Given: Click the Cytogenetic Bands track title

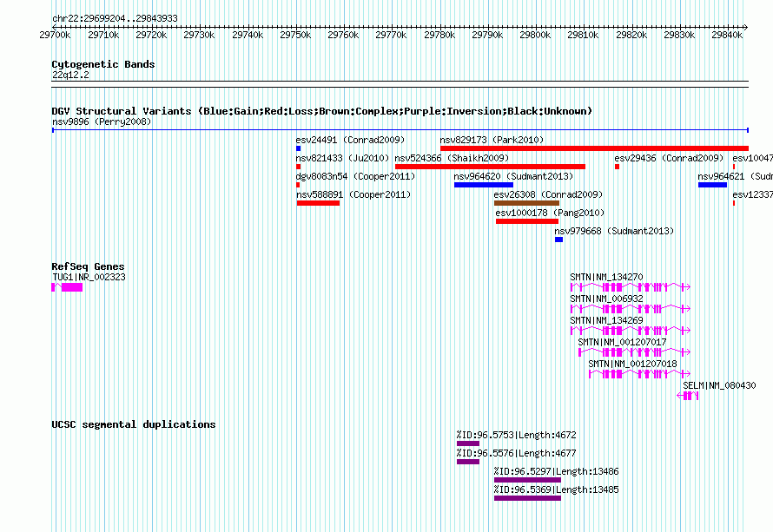Looking at the screenshot, I should (103, 64).
